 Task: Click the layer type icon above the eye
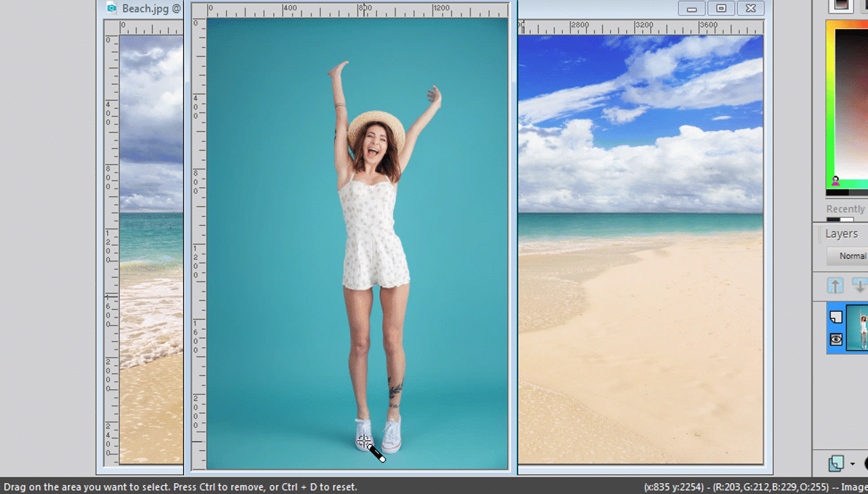coord(836,317)
